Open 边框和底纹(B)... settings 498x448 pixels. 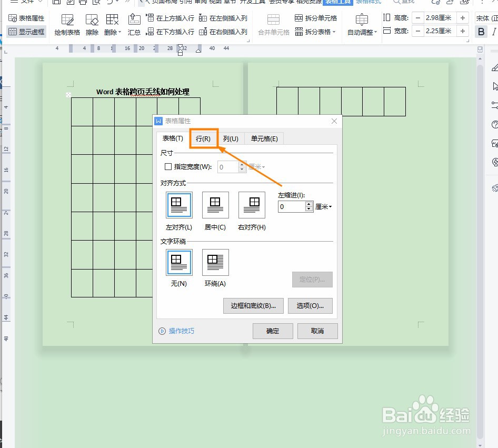253,306
